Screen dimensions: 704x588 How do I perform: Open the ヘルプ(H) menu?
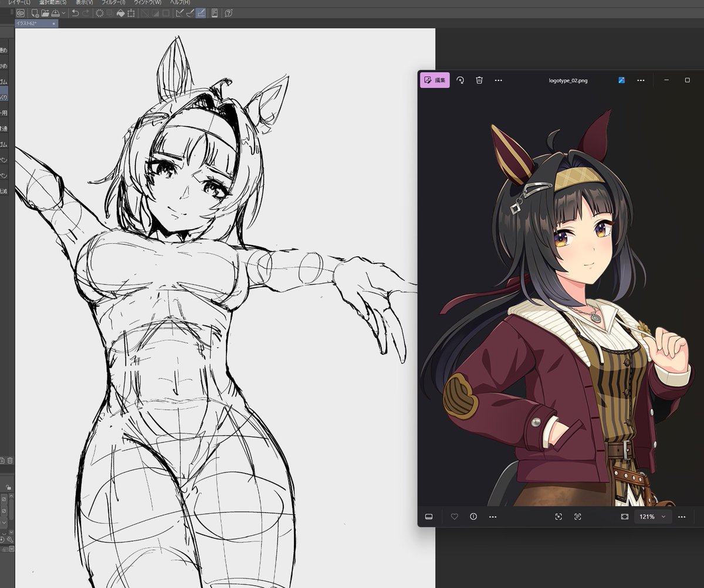coord(180,2)
